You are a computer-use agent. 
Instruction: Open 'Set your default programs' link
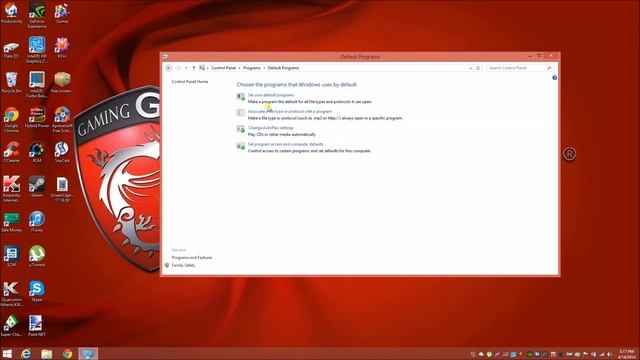[271, 95]
